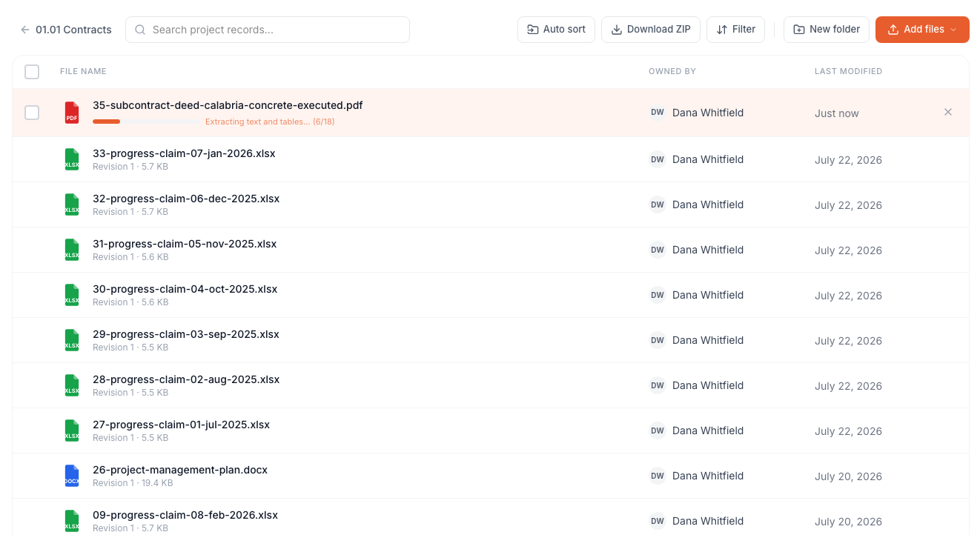980x535 pixels.
Task: Click LAST MODIFIED column header
Action: pos(848,72)
